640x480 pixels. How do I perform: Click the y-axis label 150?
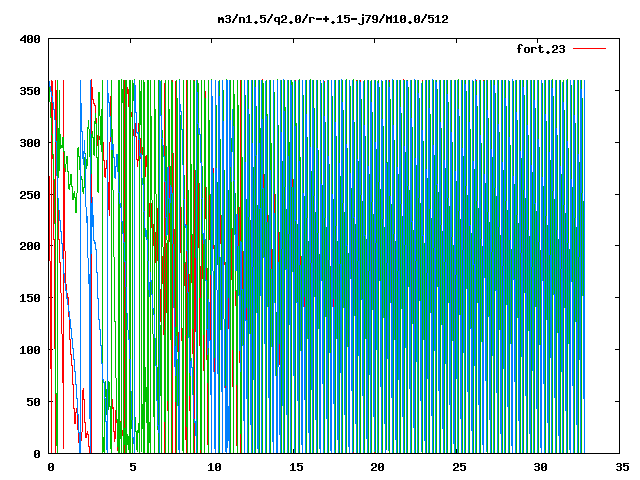pyautogui.click(x=30, y=298)
